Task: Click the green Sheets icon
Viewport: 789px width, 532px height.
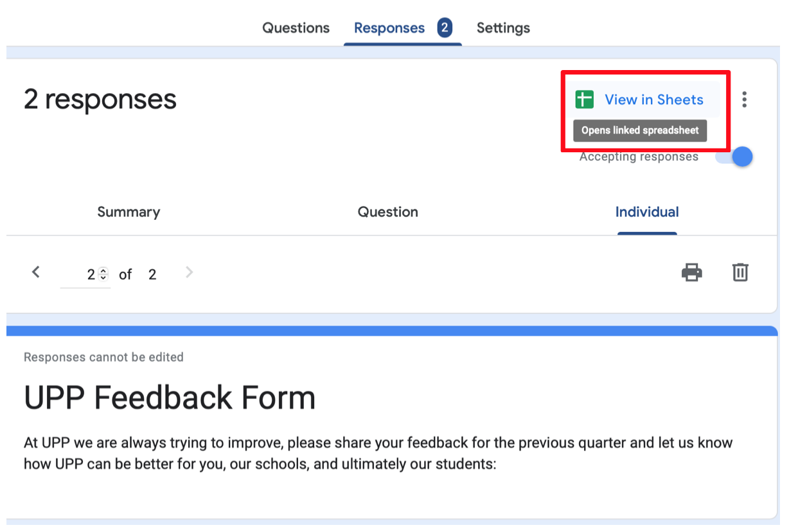Action: tap(584, 100)
